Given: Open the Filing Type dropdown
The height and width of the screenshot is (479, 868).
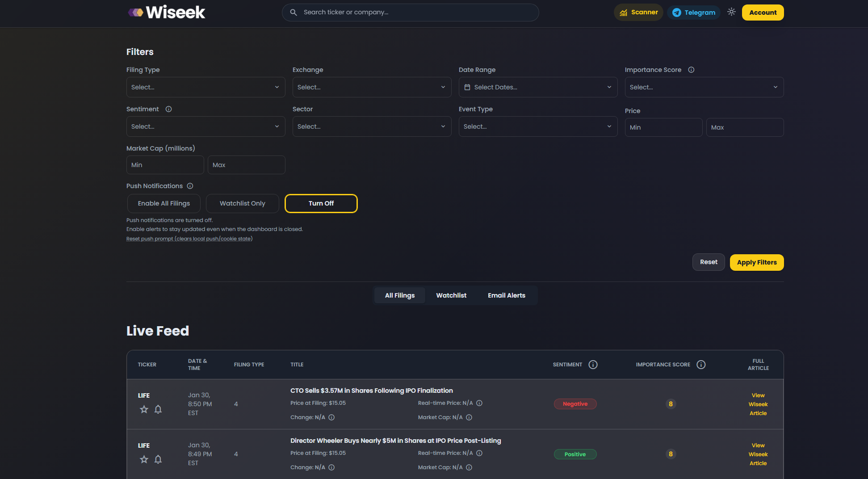Looking at the screenshot, I should pos(205,87).
